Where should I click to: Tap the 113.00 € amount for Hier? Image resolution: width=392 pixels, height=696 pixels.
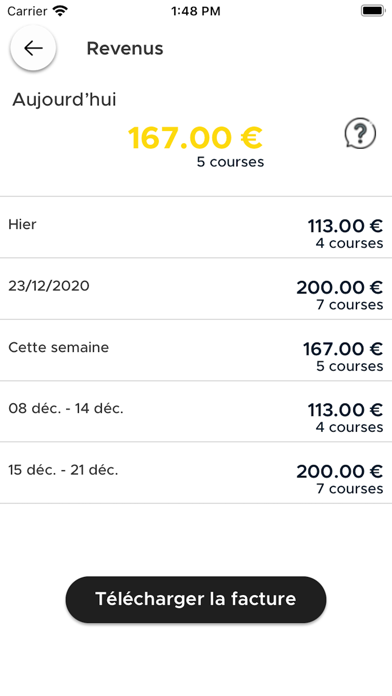(345, 226)
